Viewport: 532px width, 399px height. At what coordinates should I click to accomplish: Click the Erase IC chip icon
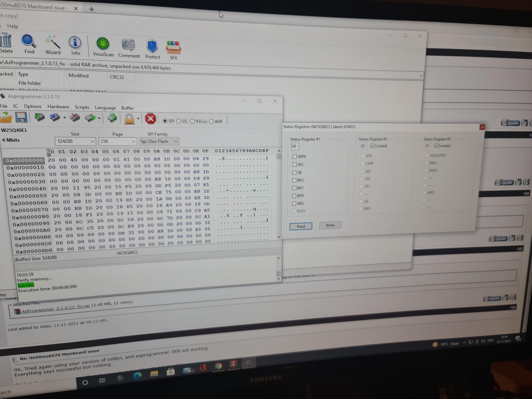click(75, 118)
